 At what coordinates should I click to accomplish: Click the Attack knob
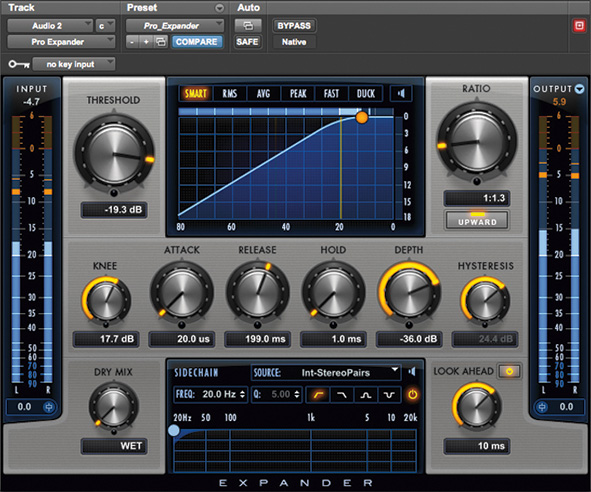pos(182,293)
